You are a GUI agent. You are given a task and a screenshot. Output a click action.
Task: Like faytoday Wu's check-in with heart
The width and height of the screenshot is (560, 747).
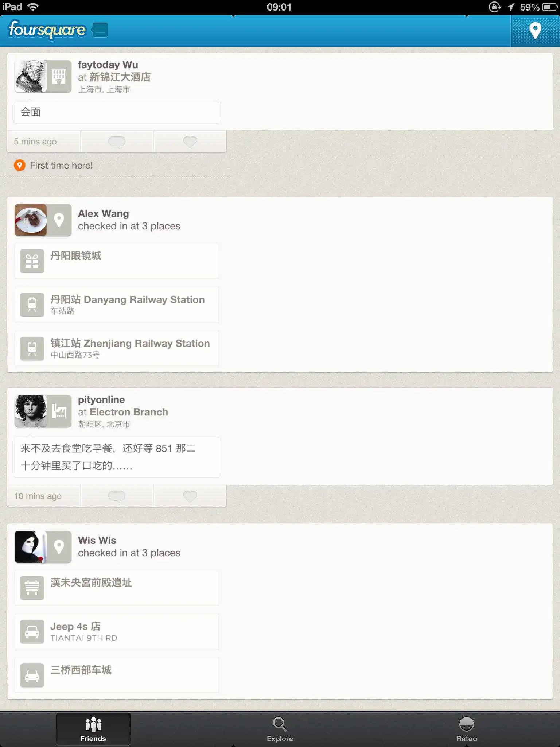point(190,142)
